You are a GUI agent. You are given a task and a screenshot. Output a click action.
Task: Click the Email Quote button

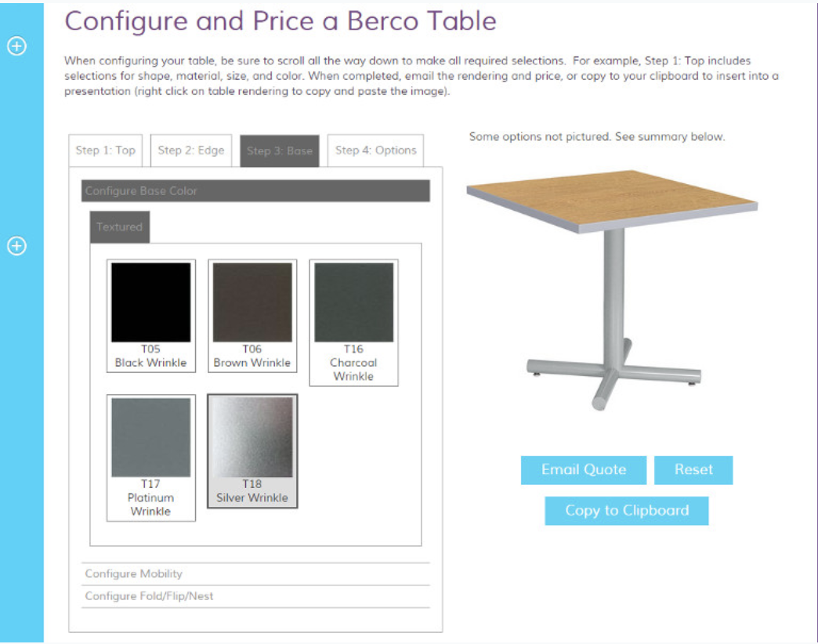tap(584, 470)
